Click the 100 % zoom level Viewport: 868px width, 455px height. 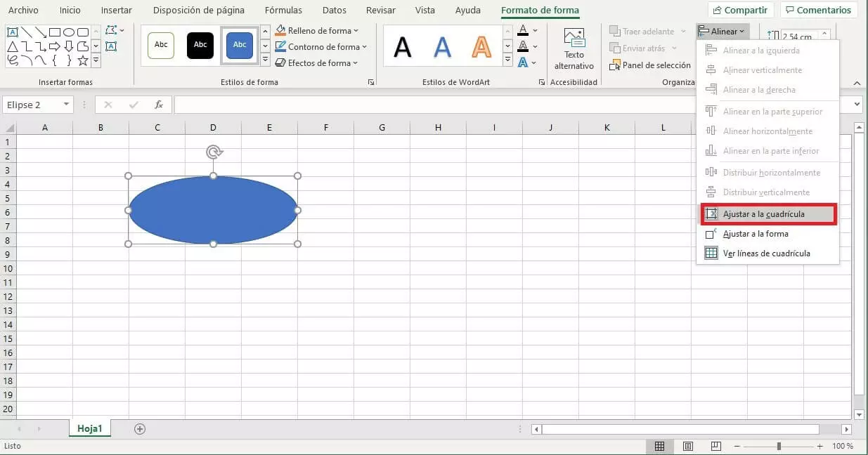click(x=843, y=447)
